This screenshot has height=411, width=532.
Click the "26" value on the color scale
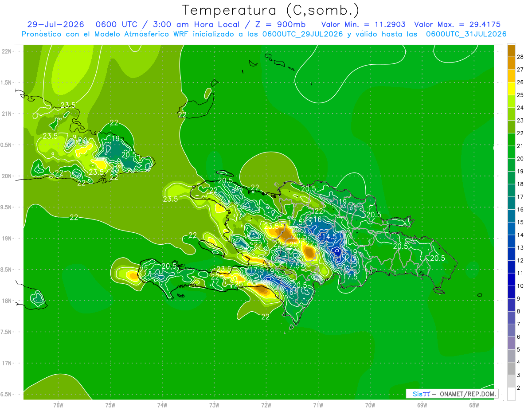(x=520, y=82)
